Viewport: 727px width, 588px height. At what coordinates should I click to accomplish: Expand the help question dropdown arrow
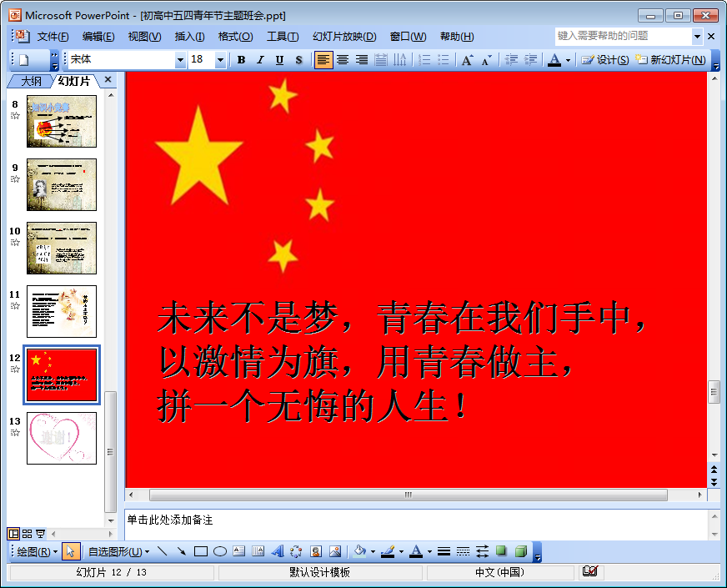(x=697, y=36)
